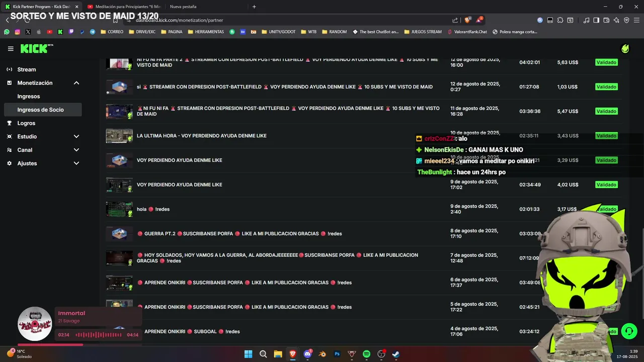Click the date '9 de agosto de 2025, 17:02'
This screenshot has width=644, height=362.
tap(474, 185)
